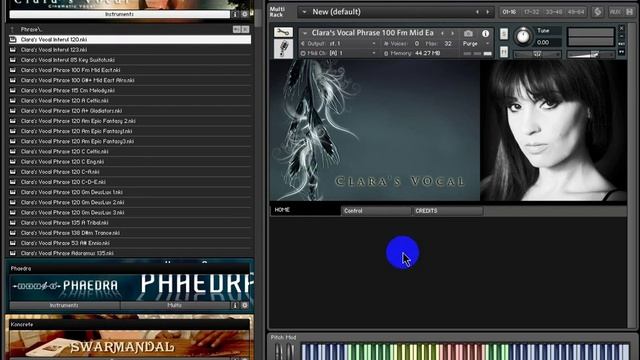
Task: Toggle the AUX sends button on the instrument
Action: tap(621, 44)
